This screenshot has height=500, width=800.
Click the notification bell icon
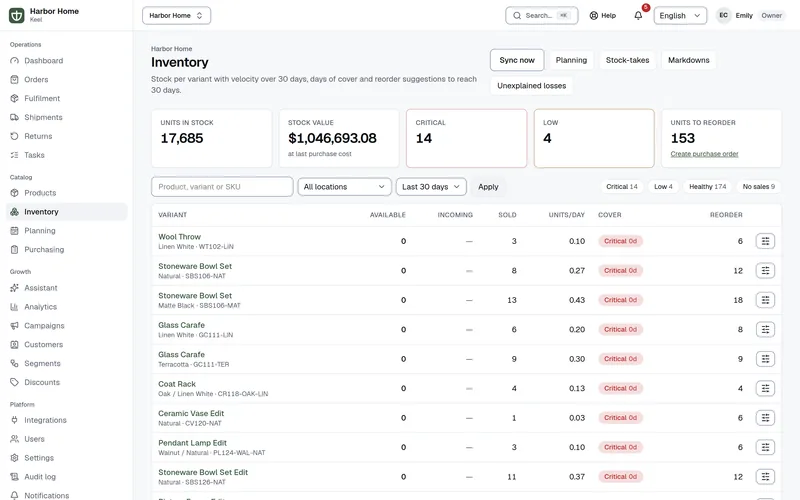click(638, 16)
